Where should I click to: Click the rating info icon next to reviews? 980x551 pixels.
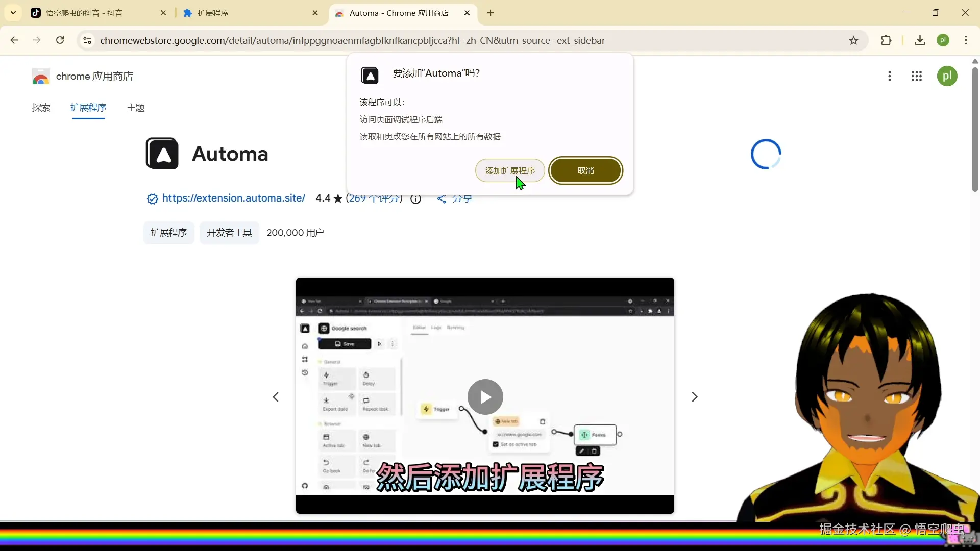coord(415,198)
